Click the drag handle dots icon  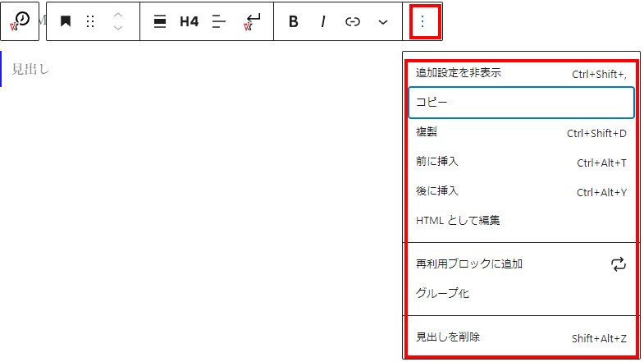(90, 22)
